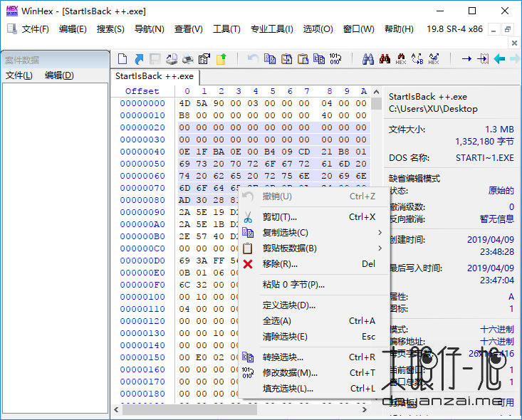
Task: Open the 搜索(S) menu
Action: pyautogui.click(x=110, y=29)
